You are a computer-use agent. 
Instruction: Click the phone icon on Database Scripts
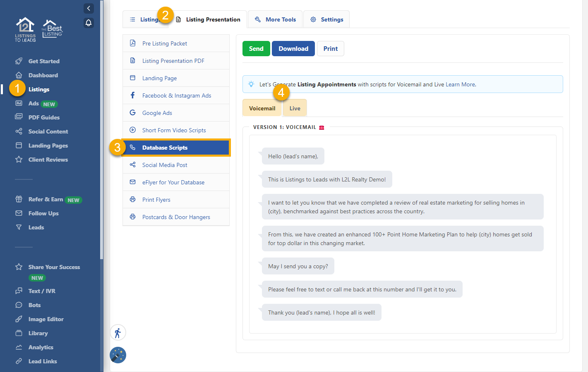pos(133,147)
